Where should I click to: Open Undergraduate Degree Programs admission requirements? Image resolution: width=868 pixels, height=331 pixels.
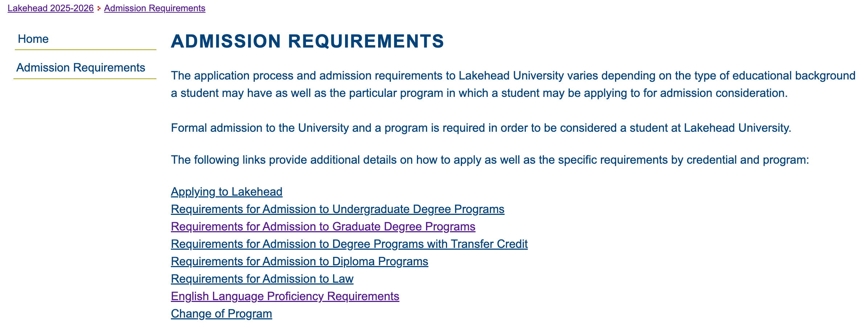click(x=337, y=209)
